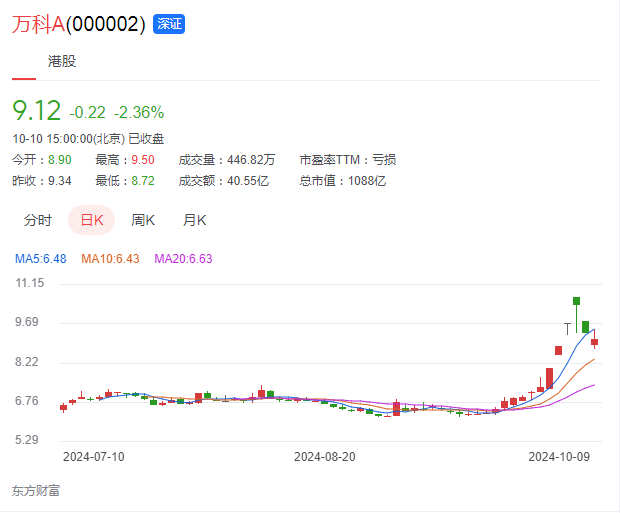Click the 市盈率TTM 亏损 entry
Image resolution: width=620 pixels, height=513 pixels.
(348, 160)
